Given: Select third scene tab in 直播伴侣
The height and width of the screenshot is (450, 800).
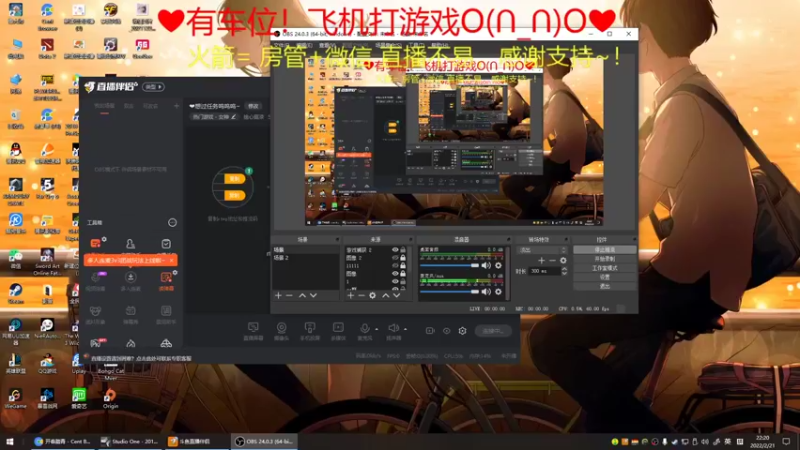Looking at the screenshot, I should 151,106.
